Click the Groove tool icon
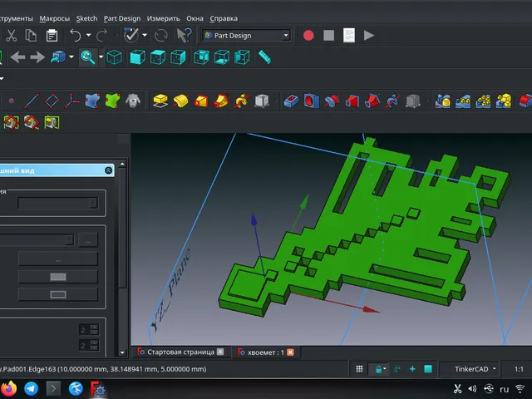This screenshot has width=532, height=399. [332, 101]
